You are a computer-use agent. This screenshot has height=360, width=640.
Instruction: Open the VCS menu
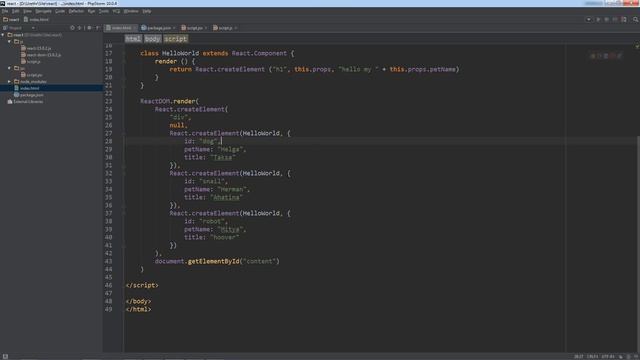click(116, 11)
